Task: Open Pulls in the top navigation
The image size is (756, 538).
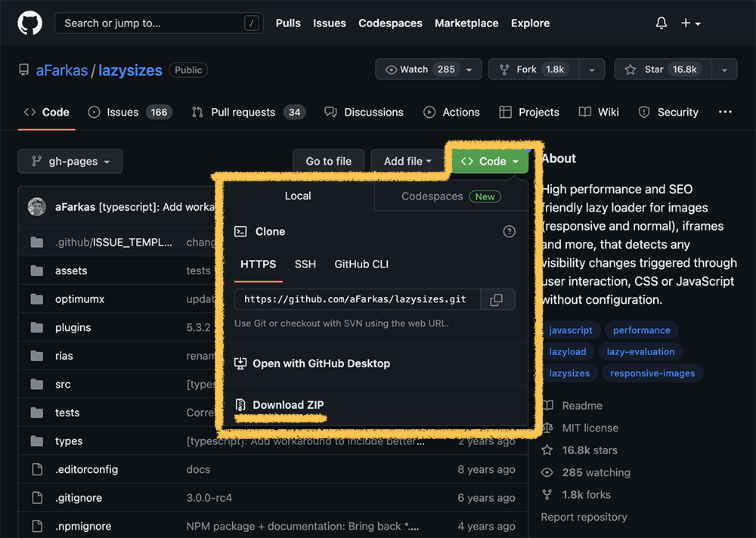Action: (288, 23)
